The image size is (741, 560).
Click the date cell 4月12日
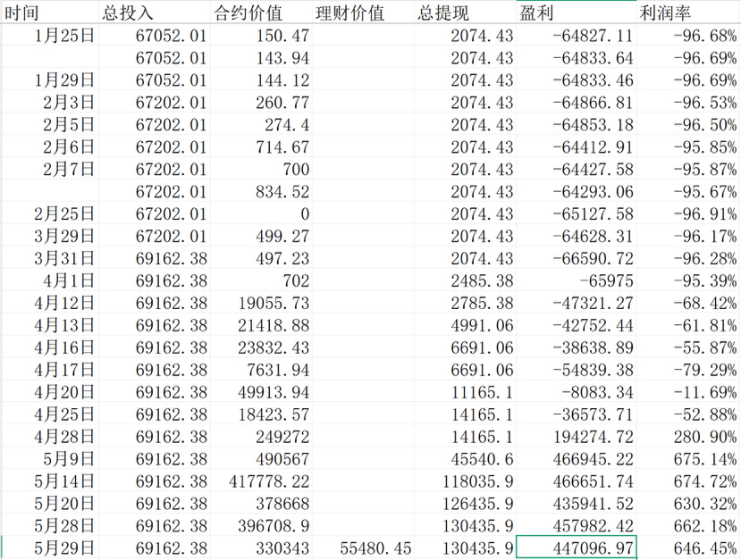pos(49,303)
